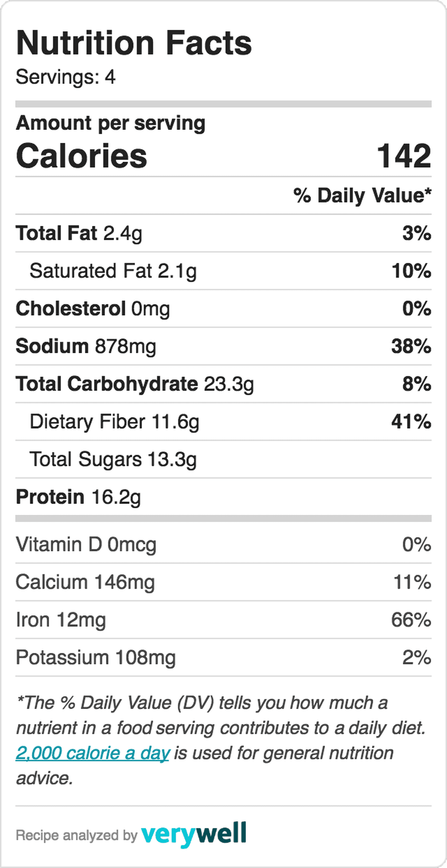The width and height of the screenshot is (447, 868).
Task: Select the Calories 142 value
Action: pos(404,156)
